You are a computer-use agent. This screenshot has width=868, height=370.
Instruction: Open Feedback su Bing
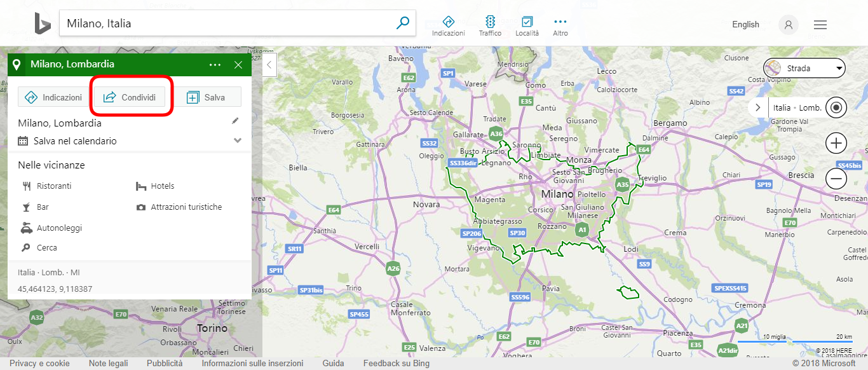[396, 363]
